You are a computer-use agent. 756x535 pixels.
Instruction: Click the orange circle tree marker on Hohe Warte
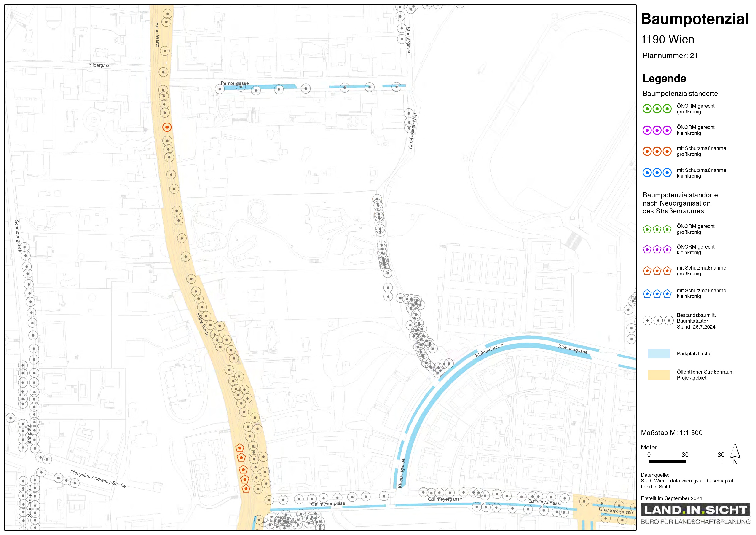(167, 127)
